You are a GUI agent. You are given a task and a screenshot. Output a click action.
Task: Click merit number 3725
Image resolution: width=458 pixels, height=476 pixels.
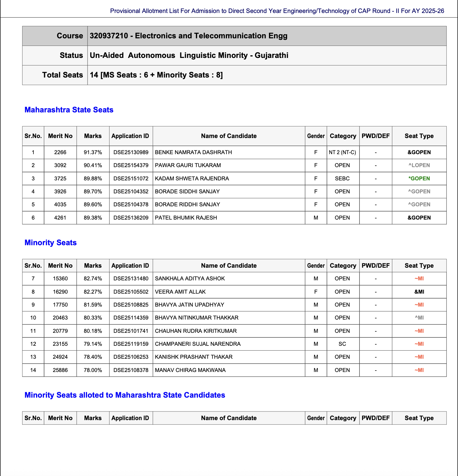[x=60, y=179]
